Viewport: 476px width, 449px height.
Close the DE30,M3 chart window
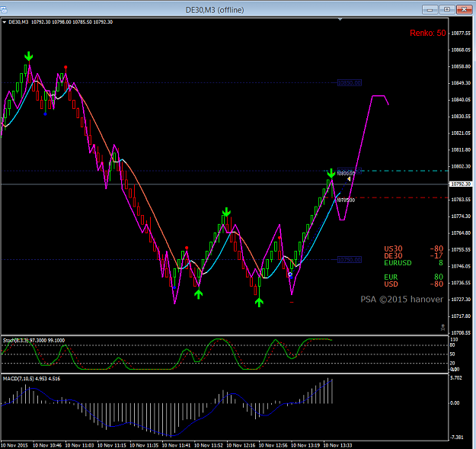[x=464, y=10]
